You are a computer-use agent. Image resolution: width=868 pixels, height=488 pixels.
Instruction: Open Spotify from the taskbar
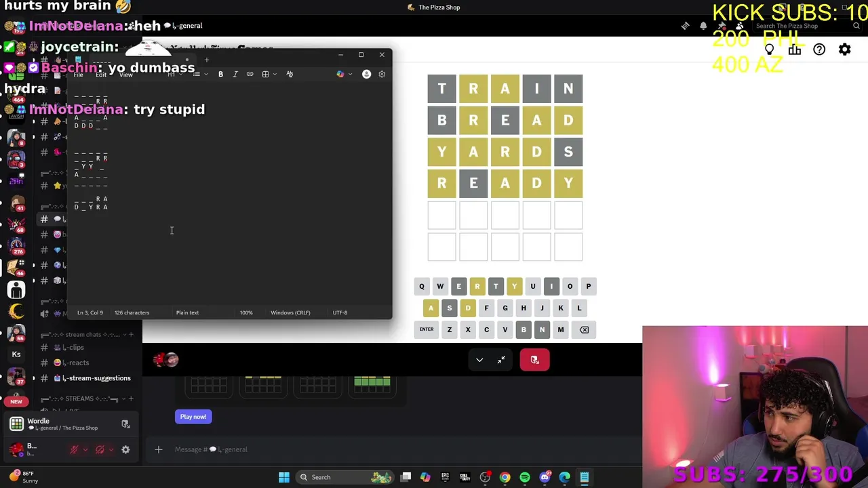coord(525,477)
